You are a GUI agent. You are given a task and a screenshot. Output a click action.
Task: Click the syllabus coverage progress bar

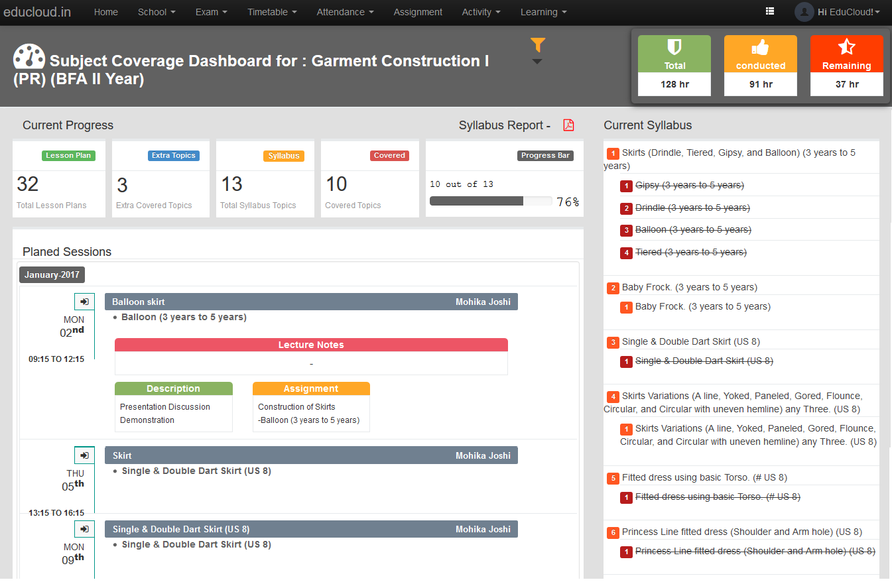[x=490, y=201]
